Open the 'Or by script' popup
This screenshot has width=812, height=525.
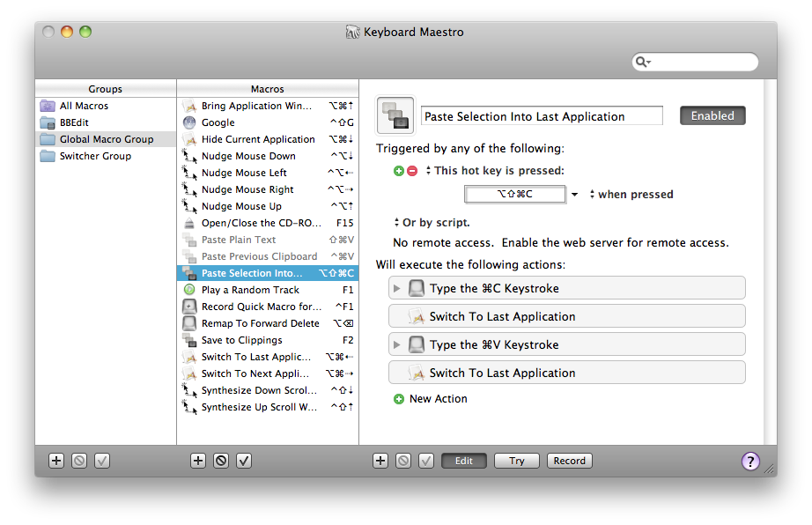(x=432, y=223)
